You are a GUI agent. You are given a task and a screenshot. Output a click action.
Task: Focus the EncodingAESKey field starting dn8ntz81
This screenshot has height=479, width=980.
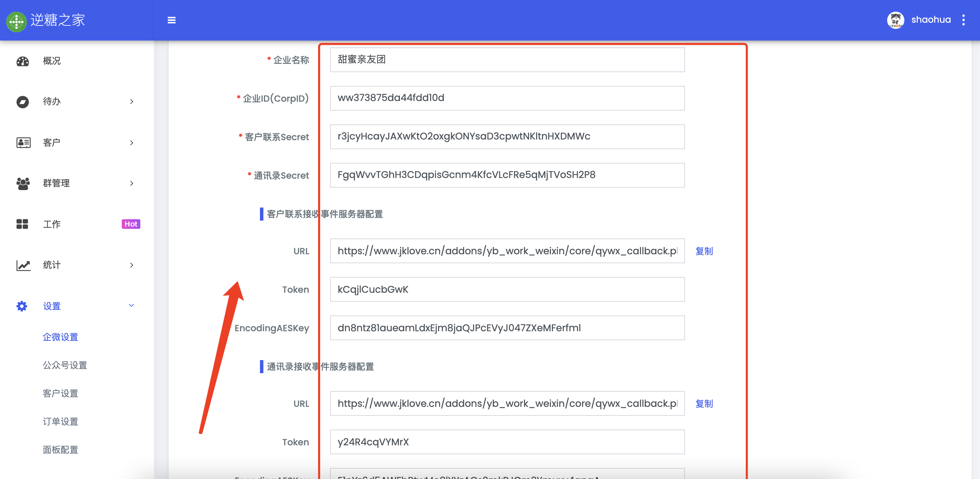(507, 328)
